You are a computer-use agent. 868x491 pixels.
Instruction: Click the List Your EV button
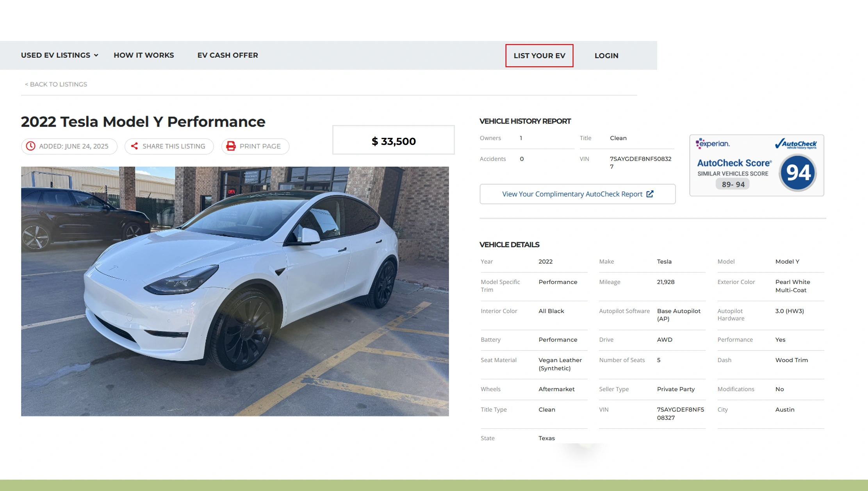coord(539,55)
